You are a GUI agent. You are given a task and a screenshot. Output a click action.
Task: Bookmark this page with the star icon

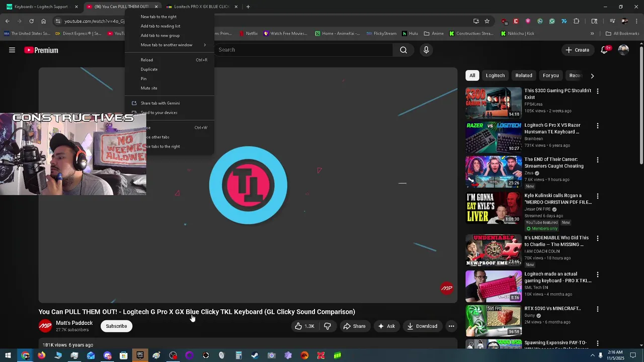487,21
